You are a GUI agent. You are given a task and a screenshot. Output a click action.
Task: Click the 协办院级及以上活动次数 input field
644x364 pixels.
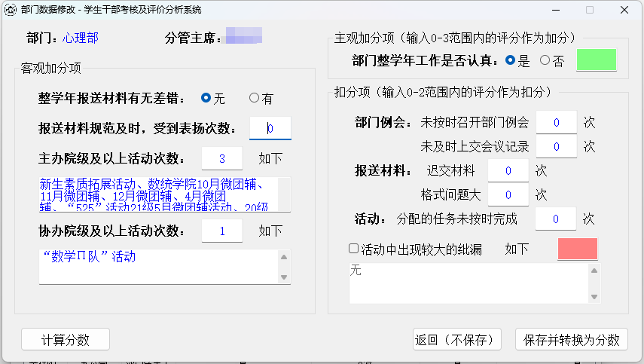(221, 231)
